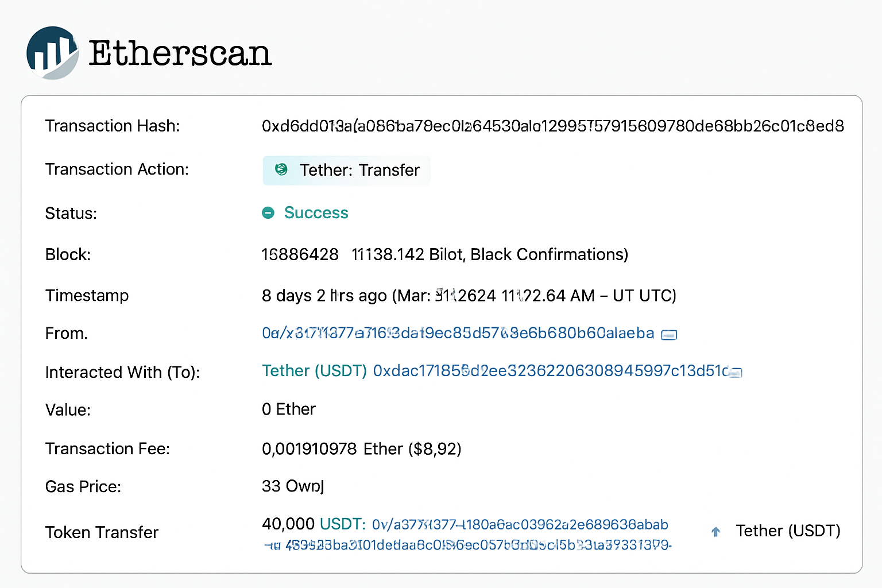
Task: Click the Gas Price value
Action: [x=293, y=486]
